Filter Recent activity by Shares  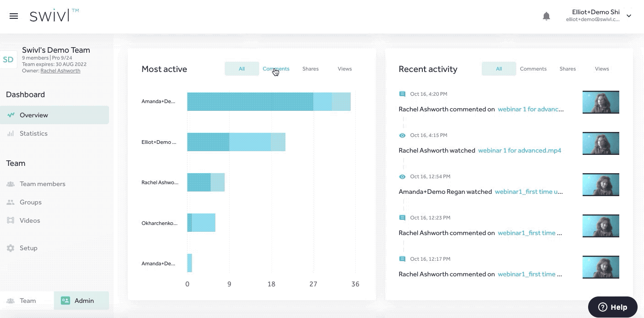tap(568, 69)
